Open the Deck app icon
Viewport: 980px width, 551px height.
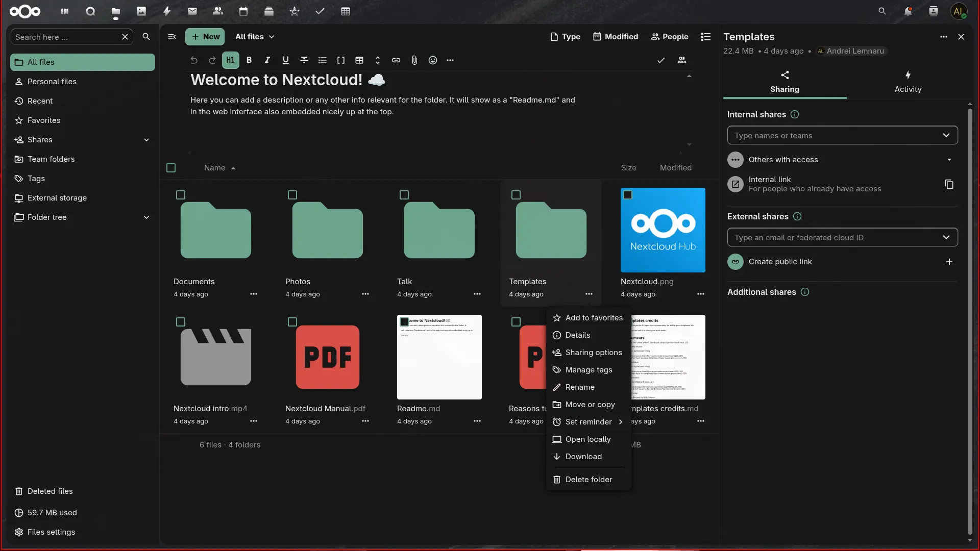[269, 11]
